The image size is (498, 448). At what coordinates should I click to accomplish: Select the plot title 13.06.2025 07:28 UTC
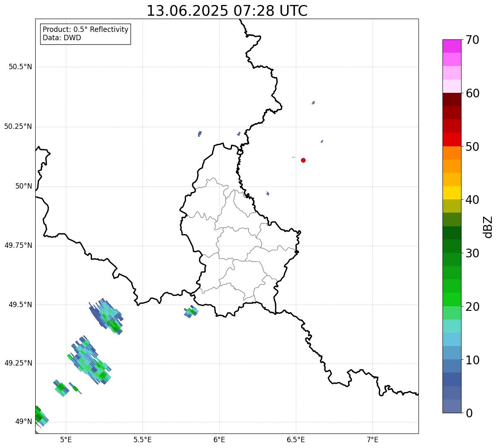227,11
